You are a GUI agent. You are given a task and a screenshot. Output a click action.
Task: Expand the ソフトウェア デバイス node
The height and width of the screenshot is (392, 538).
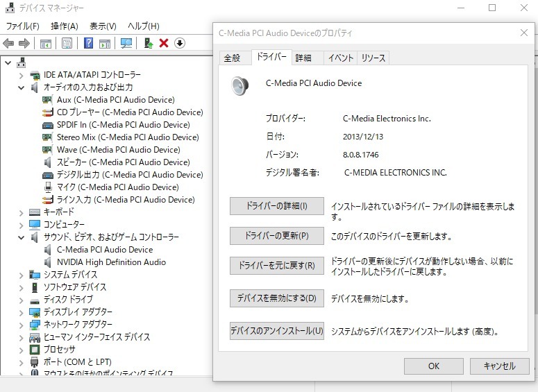pos(22,288)
